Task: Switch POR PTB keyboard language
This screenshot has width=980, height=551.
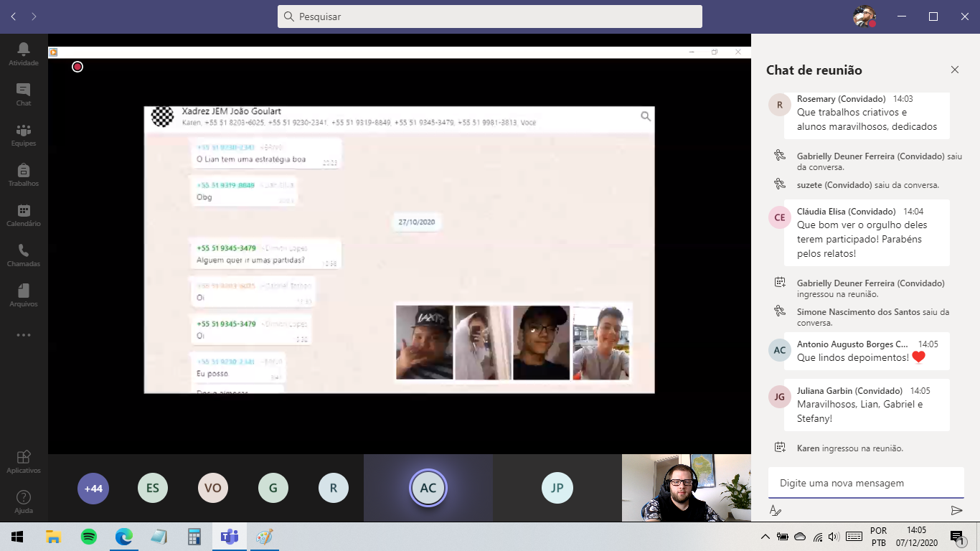Action: (x=878, y=537)
